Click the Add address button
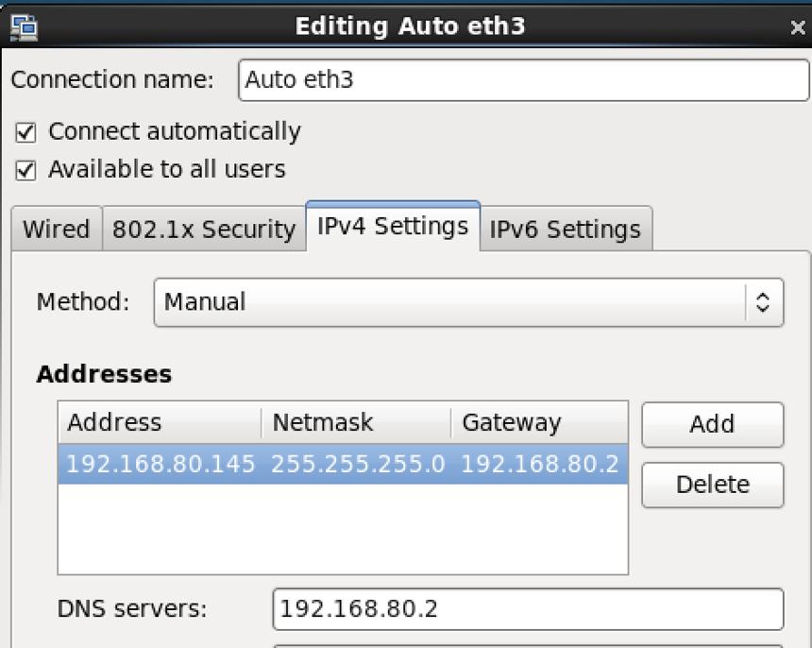The width and height of the screenshot is (812, 648). tap(713, 424)
